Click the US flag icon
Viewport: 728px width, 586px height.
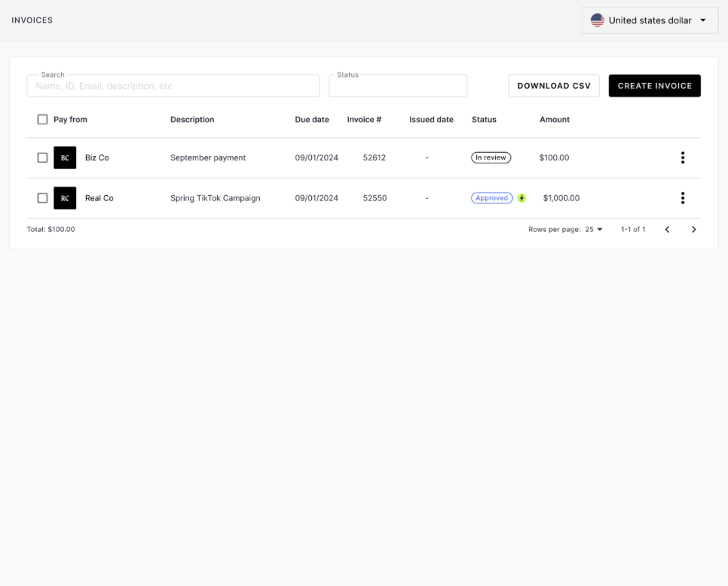click(x=597, y=20)
